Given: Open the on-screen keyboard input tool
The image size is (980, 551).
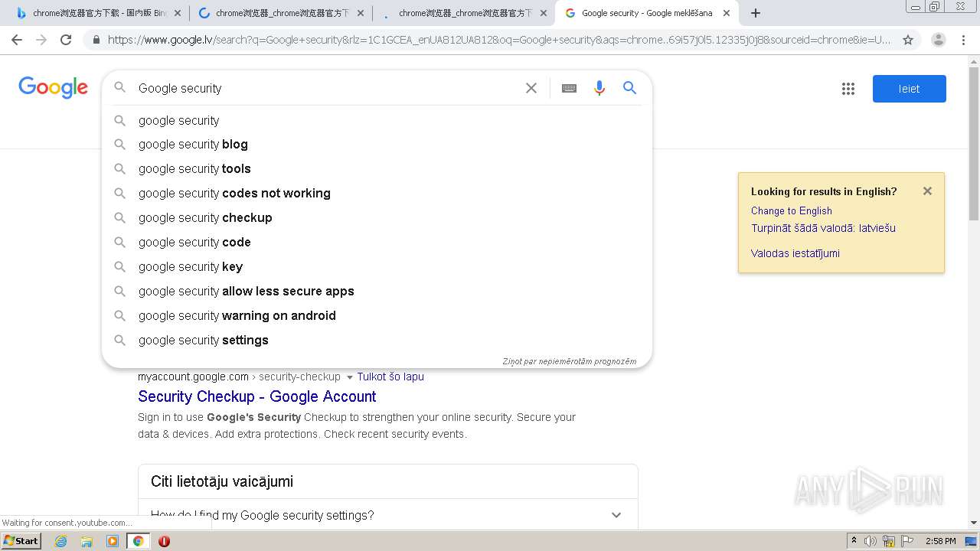Looking at the screenshot, I should tap(569, 88).
